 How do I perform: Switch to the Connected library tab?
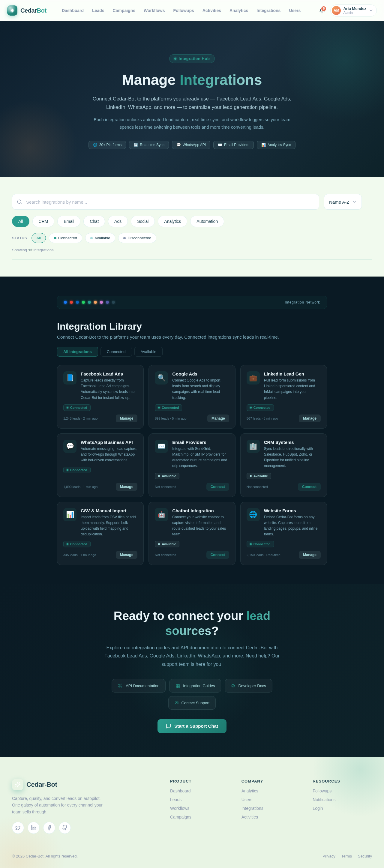point(116,352)
